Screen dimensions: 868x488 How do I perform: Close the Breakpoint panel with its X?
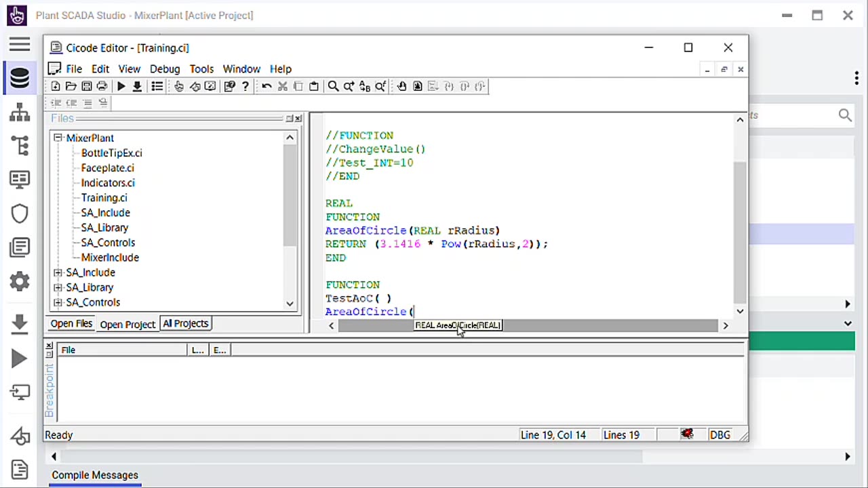point(49,346)
